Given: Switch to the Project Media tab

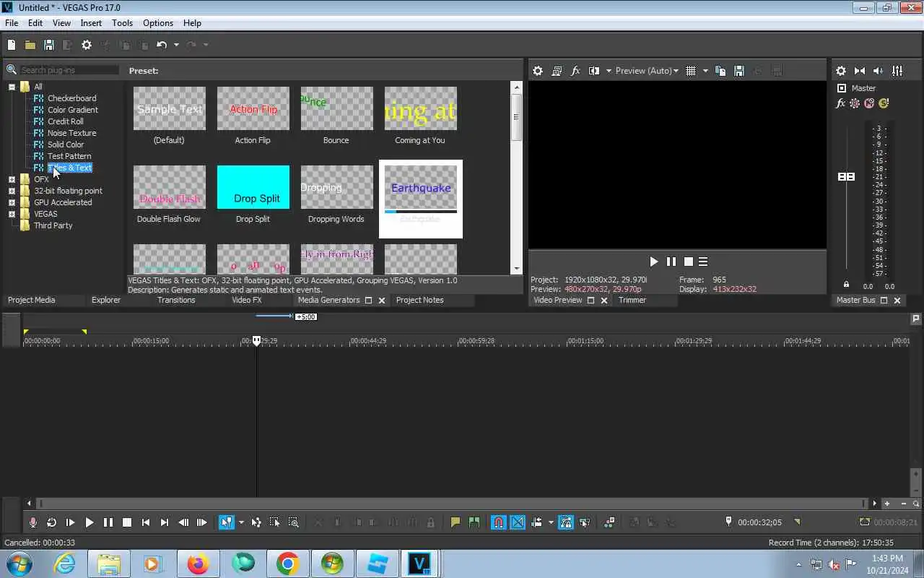Looking at the screenshot, I should pyautogui.click(x=31, y=300).
